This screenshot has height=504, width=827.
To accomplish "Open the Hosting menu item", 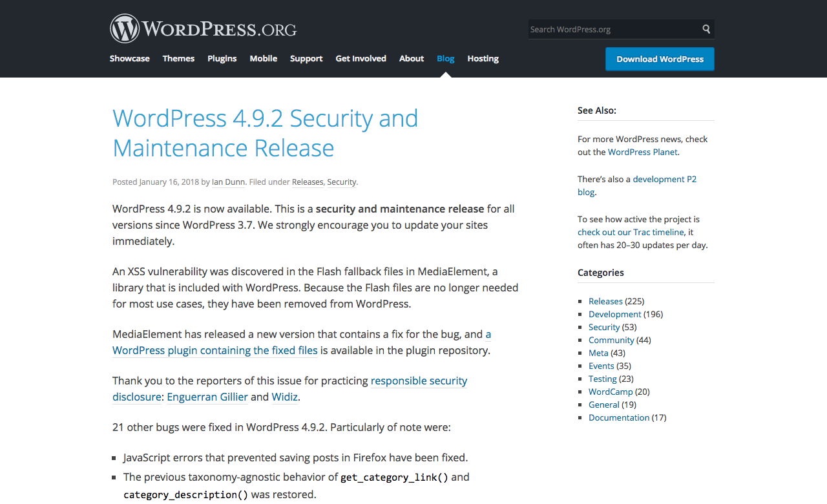I will pos(483,58).
